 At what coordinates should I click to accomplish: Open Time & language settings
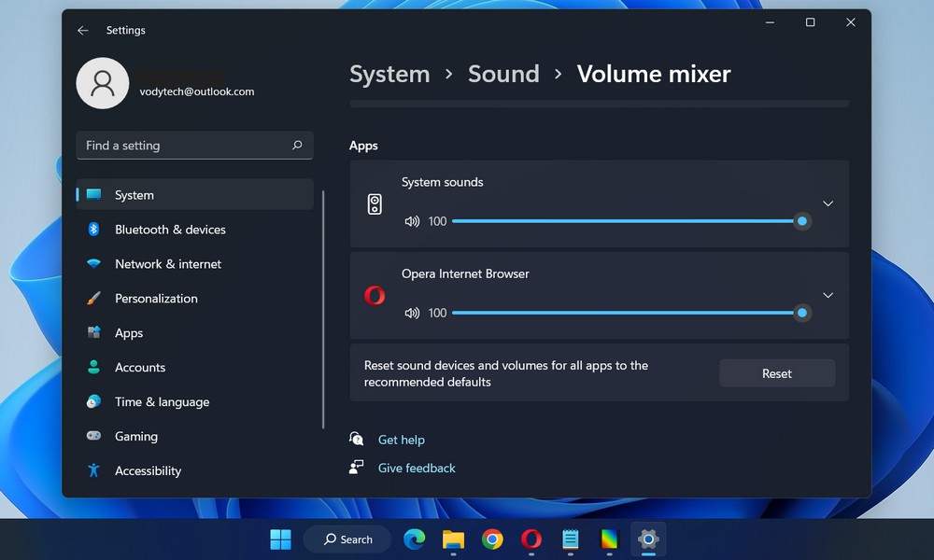(195, 401)
